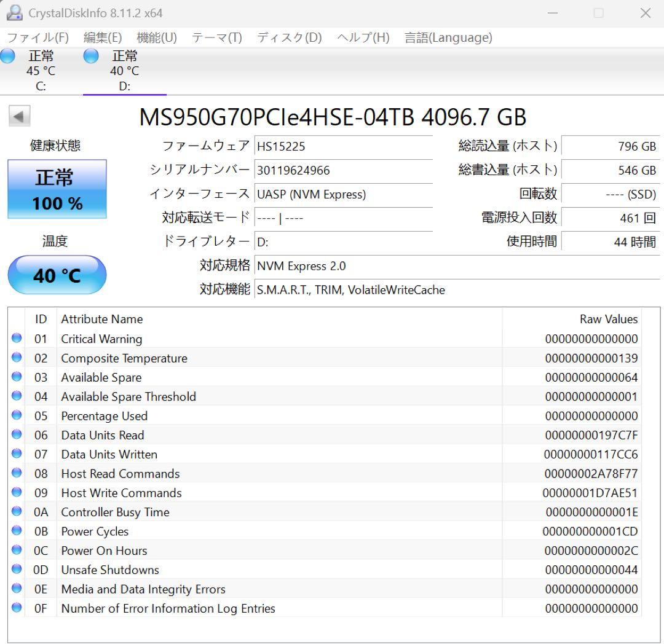Open the 機能 (Function) menu
This screenshot has width=664, height=644.
(156, 37)
